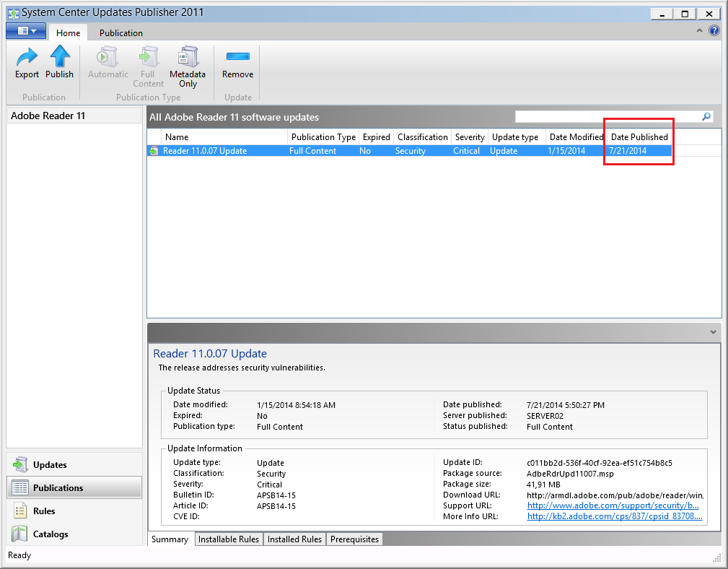Maximize the Updates Publisher window
Image resolution: width=728 pixels, height=569 pixels.
(x=685, y=14)
